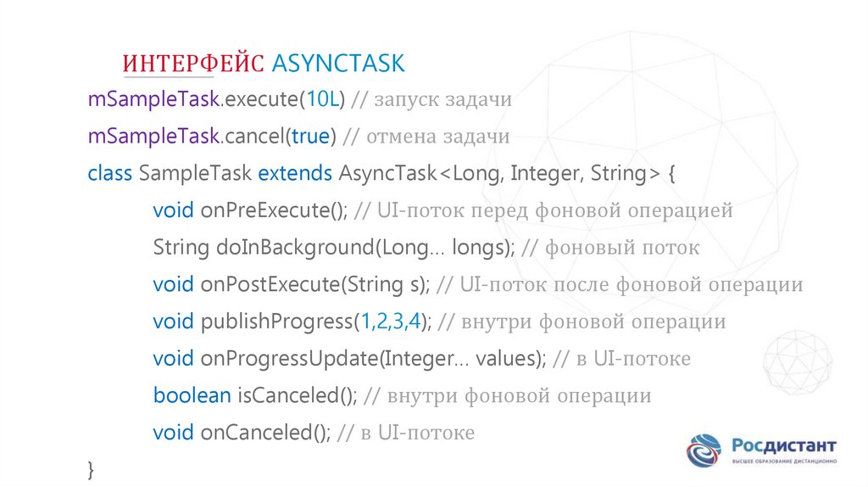Image resolution: width=868 pixels, height=487 pixels.
Task: Click the void onCanceled() method line
Action: [241, 433]
